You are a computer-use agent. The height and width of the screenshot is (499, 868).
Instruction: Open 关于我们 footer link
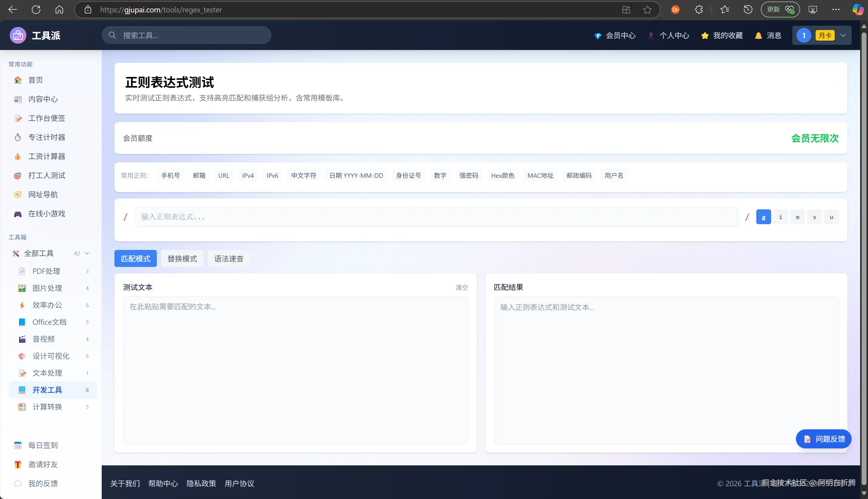tap(125, 484)
